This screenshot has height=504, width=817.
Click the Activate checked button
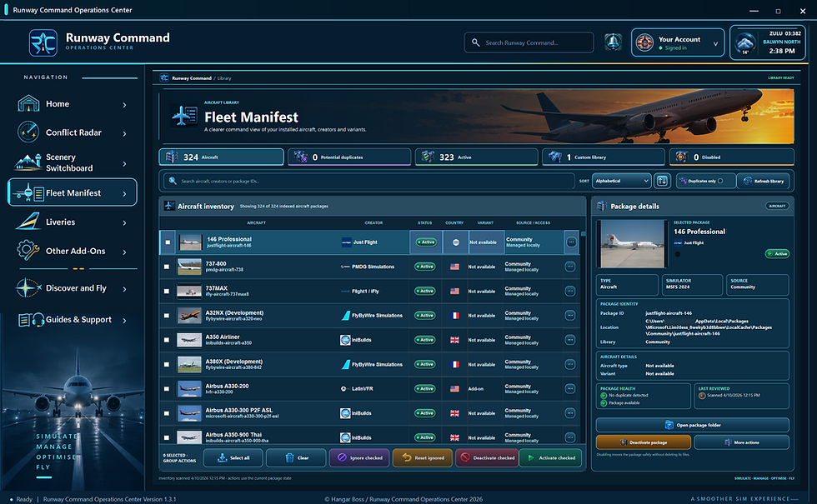pyautogui.click(x=551, y=457)
